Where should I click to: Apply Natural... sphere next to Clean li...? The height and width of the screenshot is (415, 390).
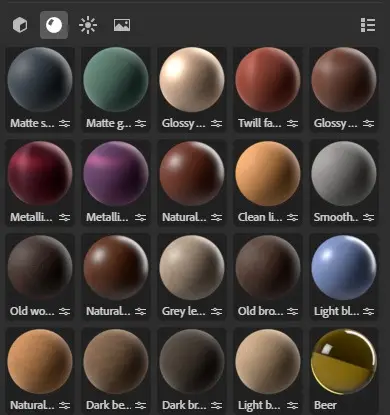(192, 173)
